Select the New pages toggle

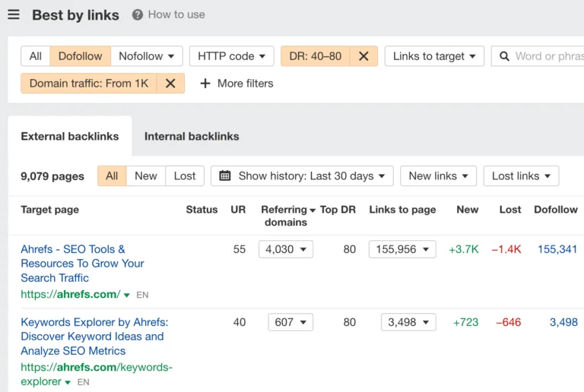pyautogui.click(x=146, y=176)
